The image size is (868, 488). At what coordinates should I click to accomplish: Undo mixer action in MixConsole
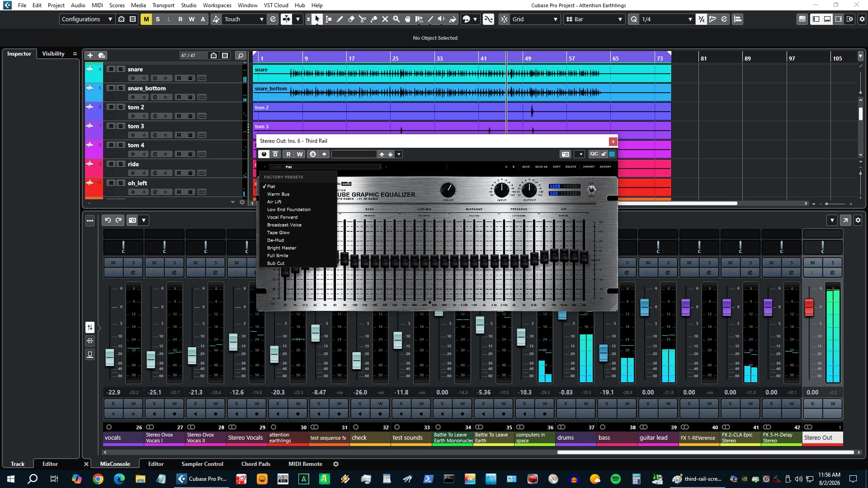click(x=108, y=220)
